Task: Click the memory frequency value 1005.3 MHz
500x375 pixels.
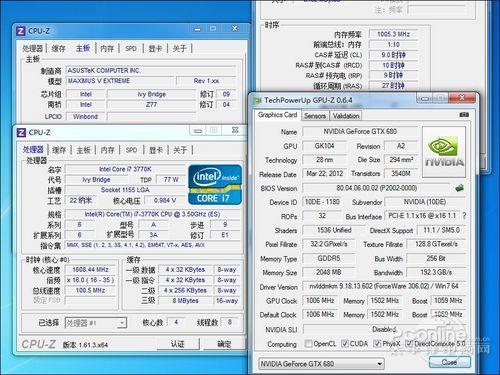Action: coord(393,34)
